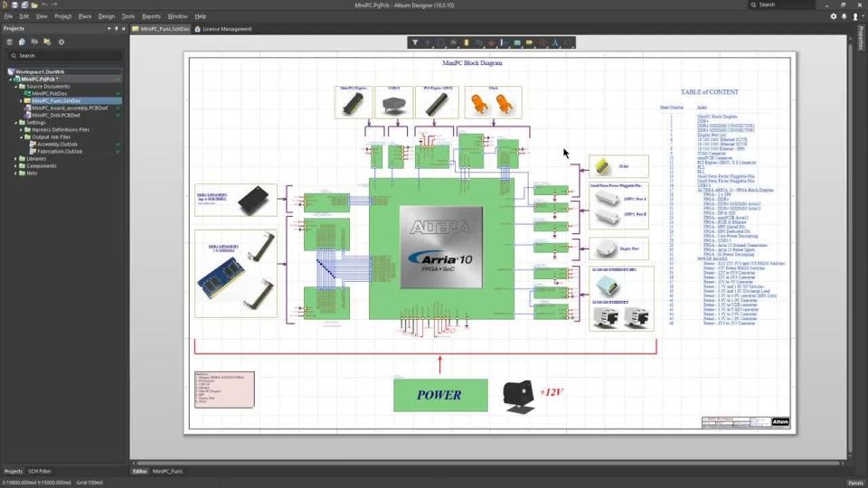
Task: Select the Signal Harness tool in Active Bar
Action: tap(505, 42)
